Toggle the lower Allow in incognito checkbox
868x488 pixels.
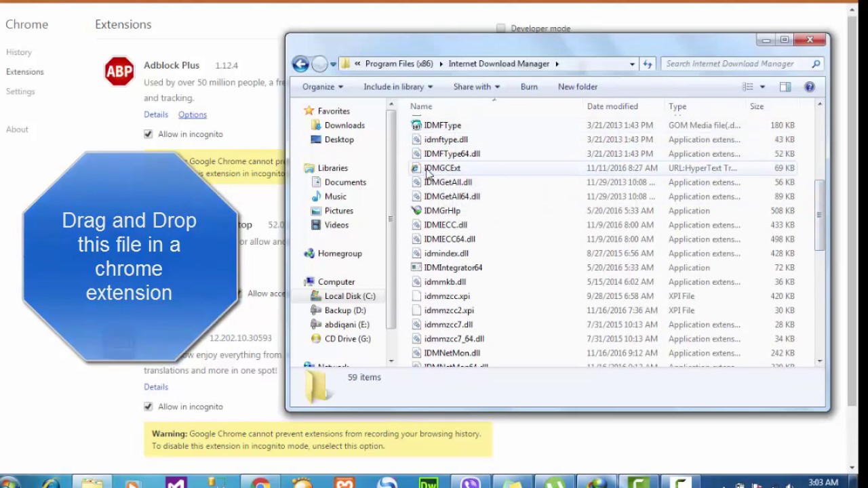pos(148,407)
